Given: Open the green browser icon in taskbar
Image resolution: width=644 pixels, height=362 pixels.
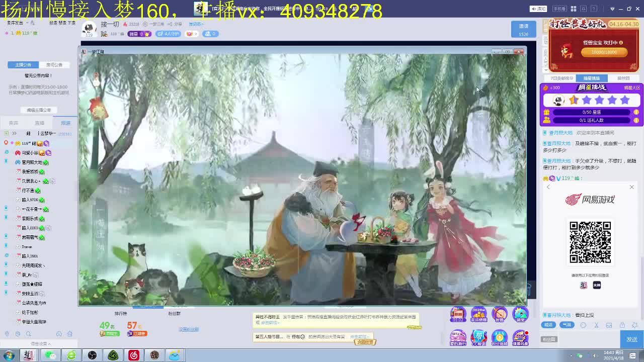Looking at the screenshot, I should 71,355.
